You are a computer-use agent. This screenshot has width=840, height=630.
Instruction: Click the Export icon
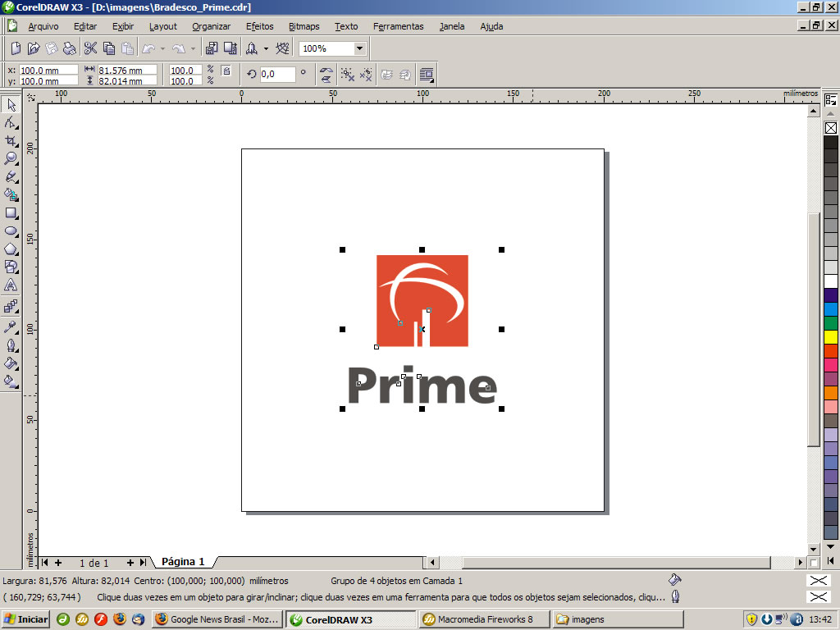[231, 48]
